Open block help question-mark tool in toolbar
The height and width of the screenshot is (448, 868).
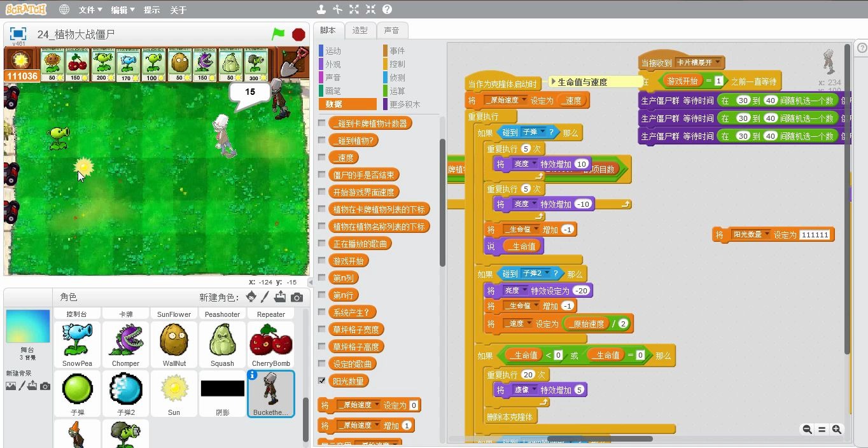coord(387,9)
